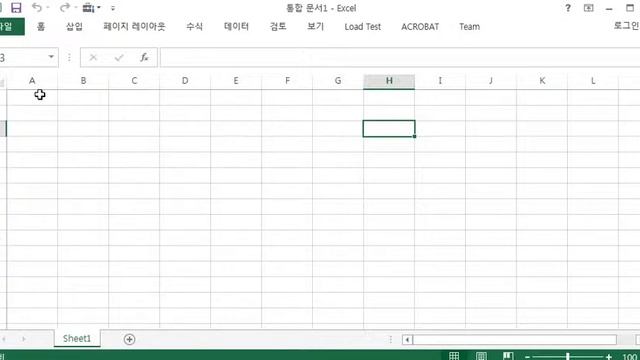Click the 100% zoom level

(631, 357)
